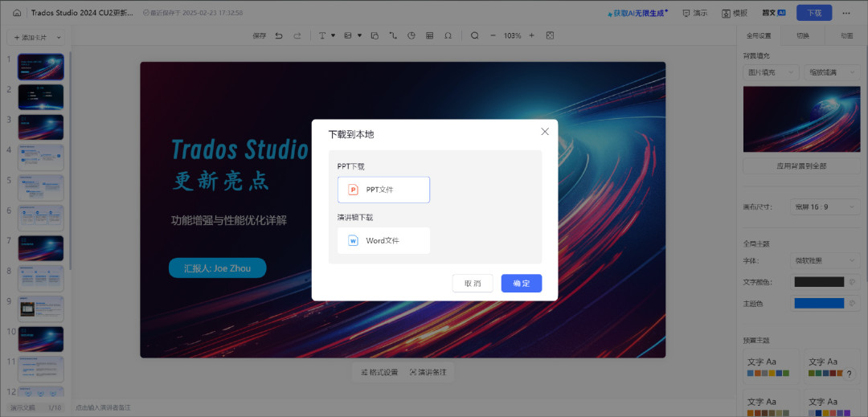Select the connector line tool icon
This screenshot has width=868, height=417.
coord(393,35)
